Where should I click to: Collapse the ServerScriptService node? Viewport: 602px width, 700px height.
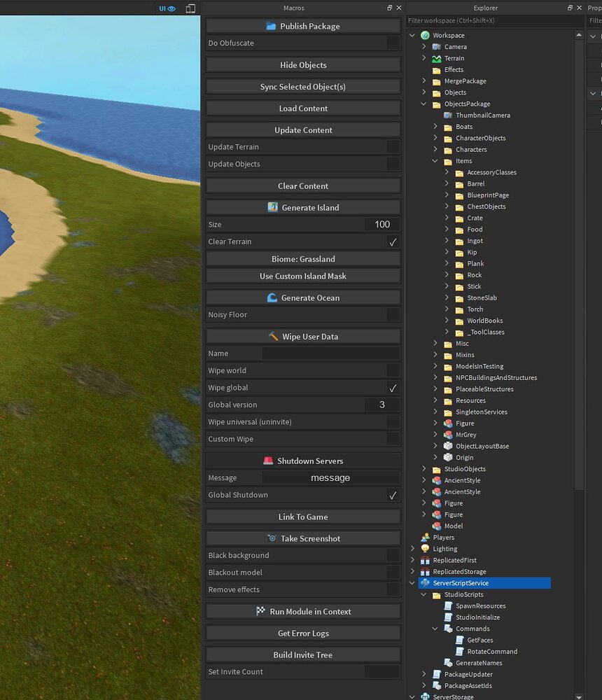pyautogui.click(x=412, y=583)
